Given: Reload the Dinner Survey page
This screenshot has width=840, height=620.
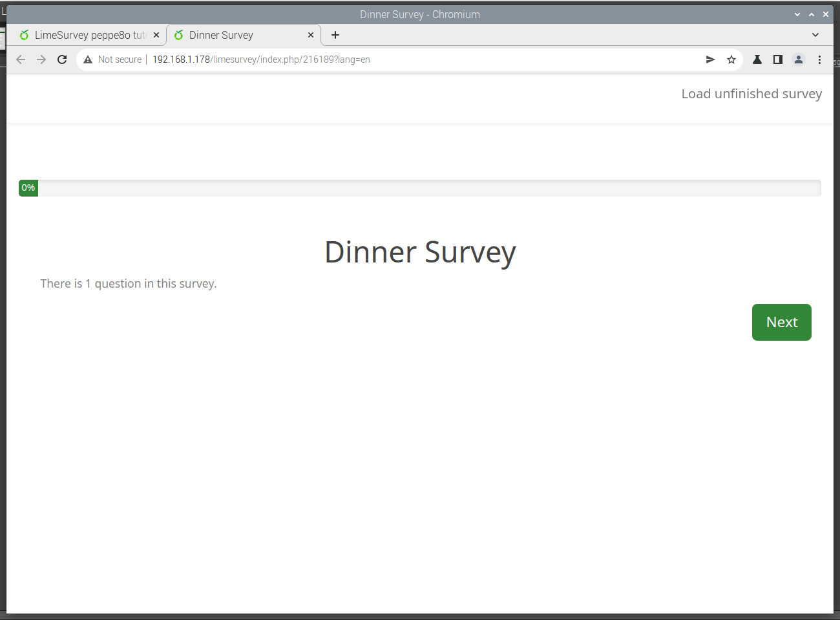Looking at the screenshot, I should click(x=61, y=59).
